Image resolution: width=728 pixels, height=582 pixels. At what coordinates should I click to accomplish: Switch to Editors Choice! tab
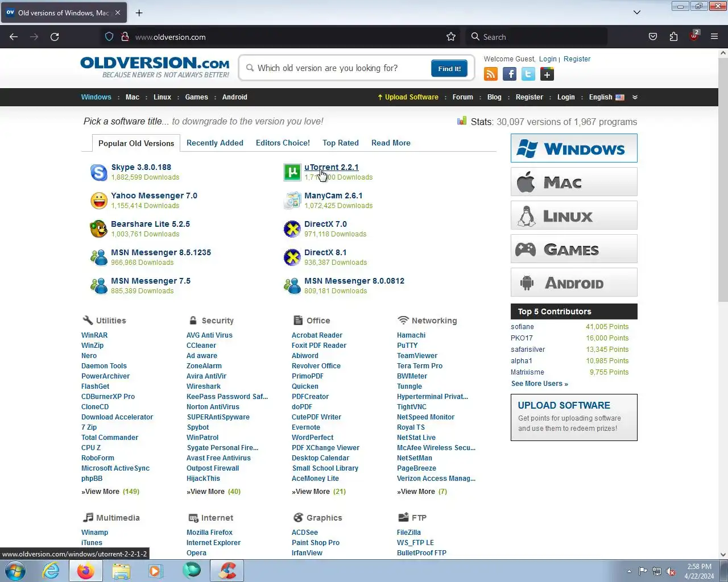(x=283, y=143)
